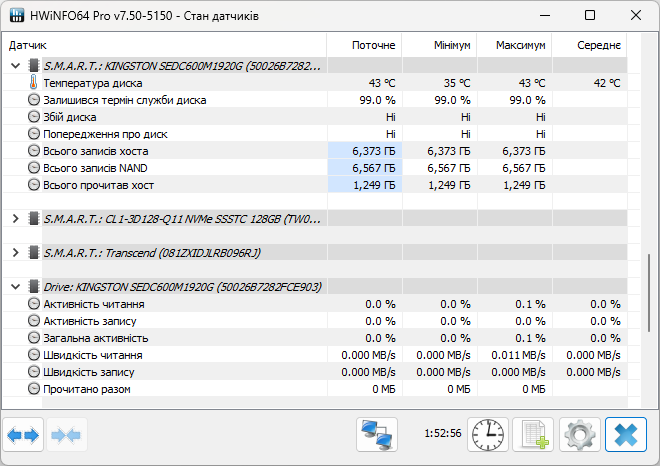Click current value 6,567 ГБ NAND writes
The width and height of the screenshot is (660, 466).
[x=374, y=168]
